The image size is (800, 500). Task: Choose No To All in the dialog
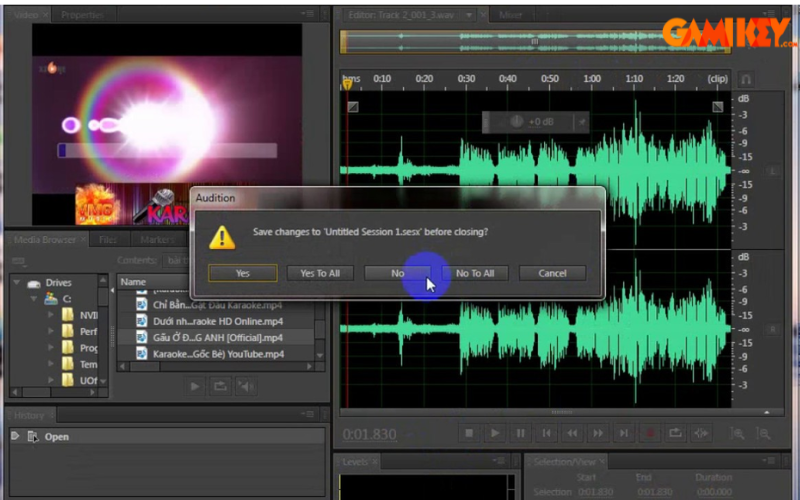click(475, 273)
